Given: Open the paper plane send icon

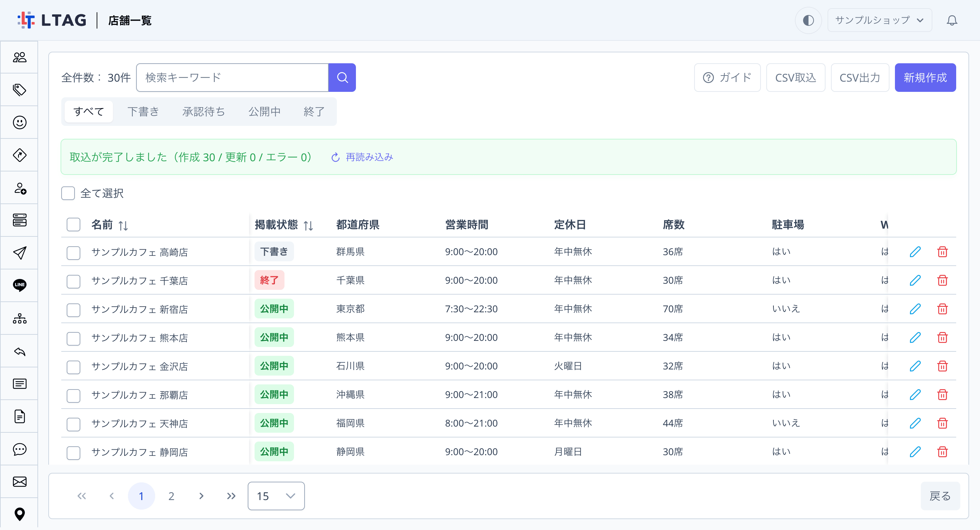Looking at the screenshot, I should point(19,253).
